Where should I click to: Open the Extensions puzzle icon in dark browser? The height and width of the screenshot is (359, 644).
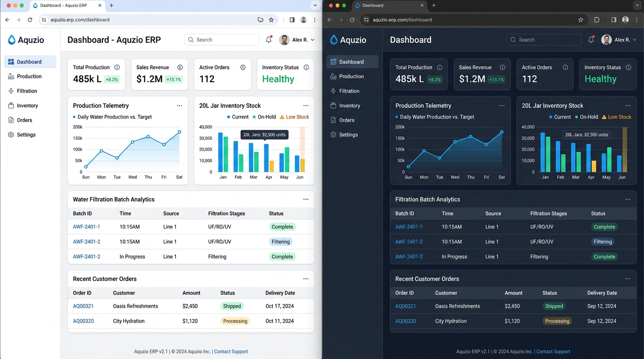point(597,20)
